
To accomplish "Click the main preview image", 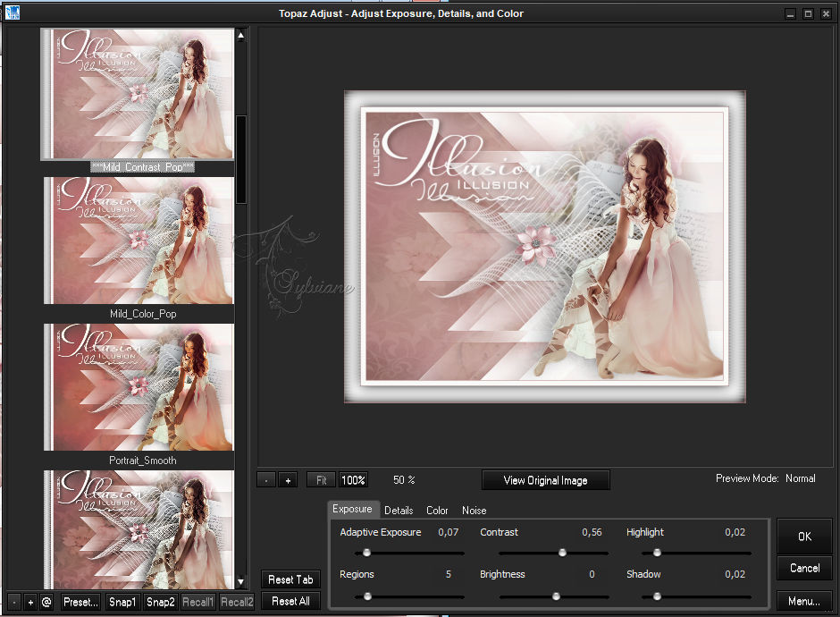I will pos(545,247).
